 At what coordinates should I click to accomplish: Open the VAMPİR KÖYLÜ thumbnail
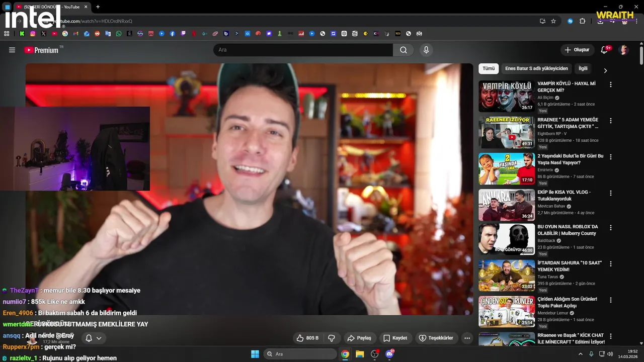click(507, 96)
